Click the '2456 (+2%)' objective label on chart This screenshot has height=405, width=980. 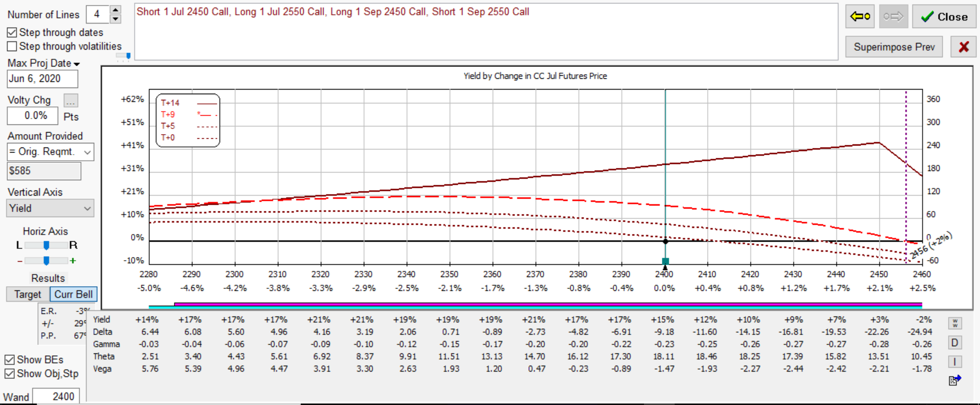click(931, 246)
